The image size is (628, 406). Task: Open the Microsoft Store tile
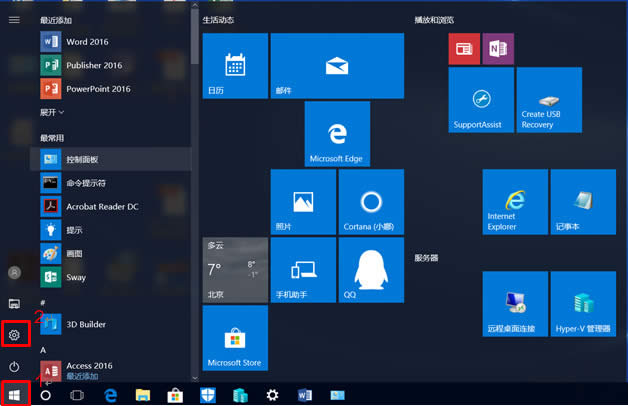235,338
